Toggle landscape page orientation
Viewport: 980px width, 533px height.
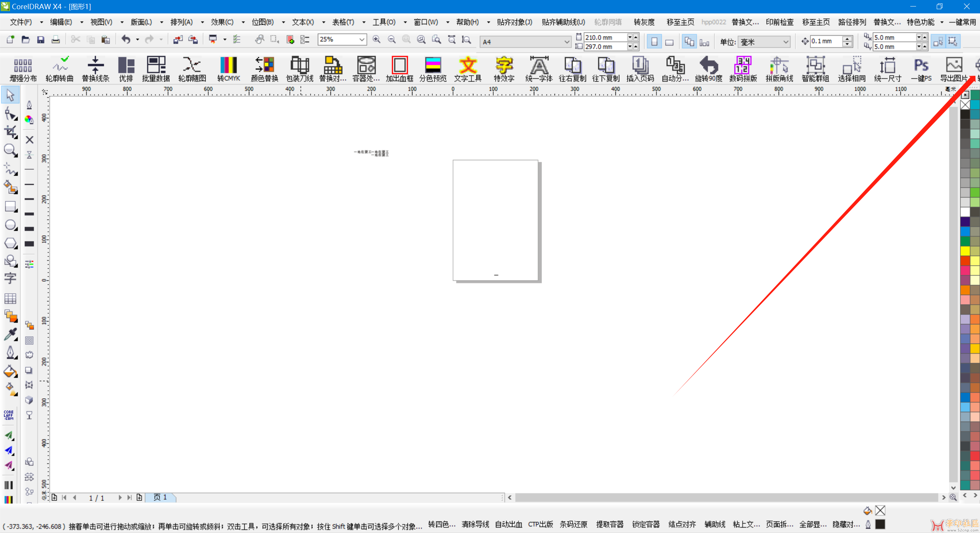pyautogui.click(x=669, y=42)
